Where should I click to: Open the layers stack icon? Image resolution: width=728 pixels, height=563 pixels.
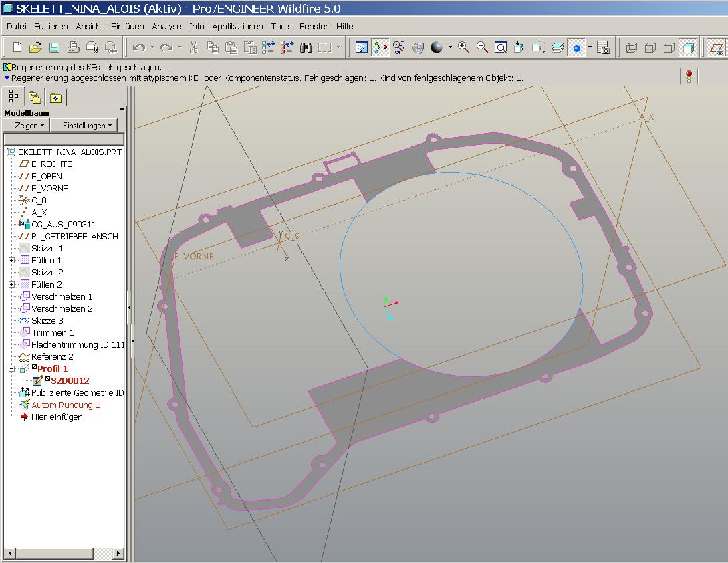pyautogui.click(x=557, y=47)
